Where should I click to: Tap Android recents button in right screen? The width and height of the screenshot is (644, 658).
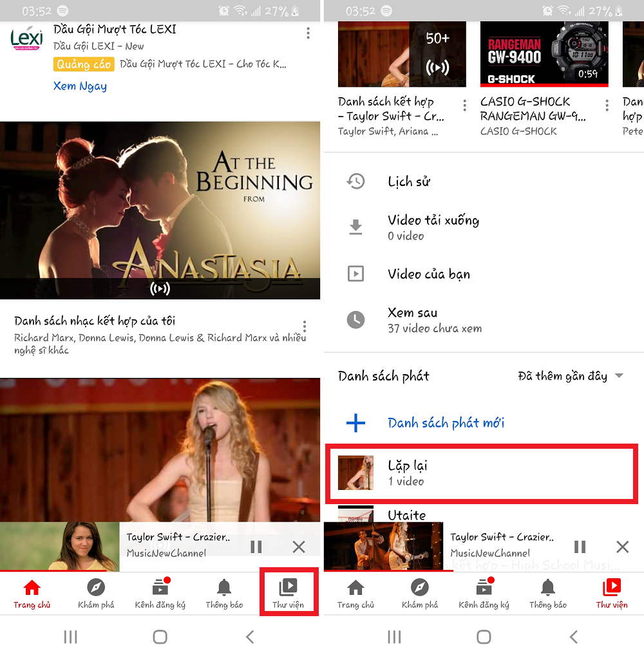(394, 637)
